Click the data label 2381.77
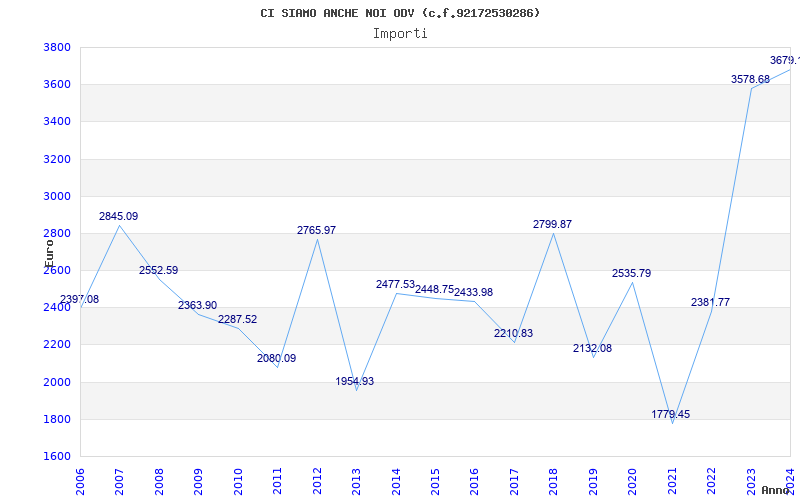The height and width of the screenshot is (500, 800). pyautogui.click(x=711, y=303)
